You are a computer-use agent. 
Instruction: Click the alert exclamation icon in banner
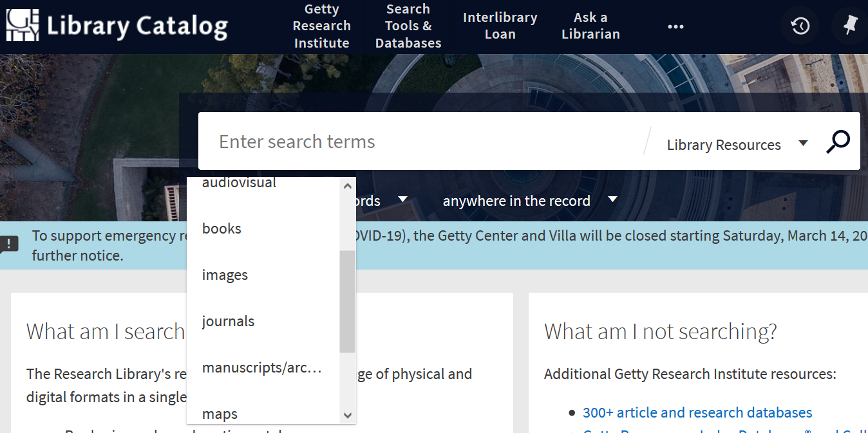coord(9,244)
